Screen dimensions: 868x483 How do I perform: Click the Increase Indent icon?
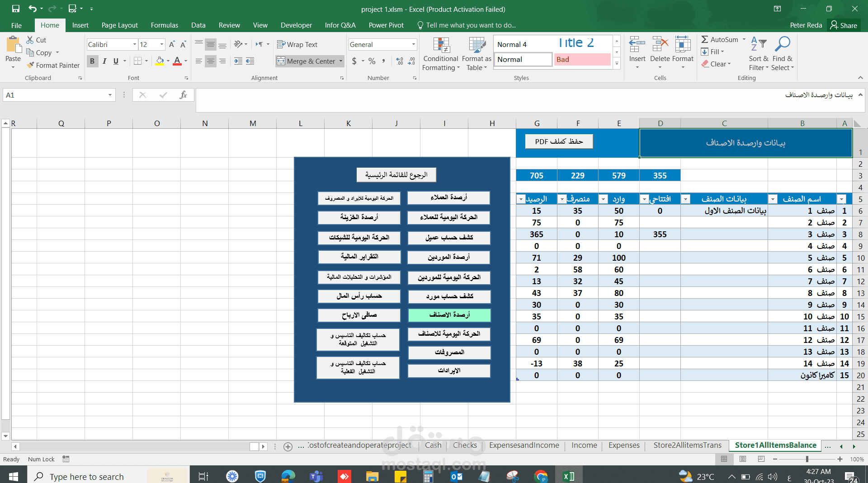(250, 61)
